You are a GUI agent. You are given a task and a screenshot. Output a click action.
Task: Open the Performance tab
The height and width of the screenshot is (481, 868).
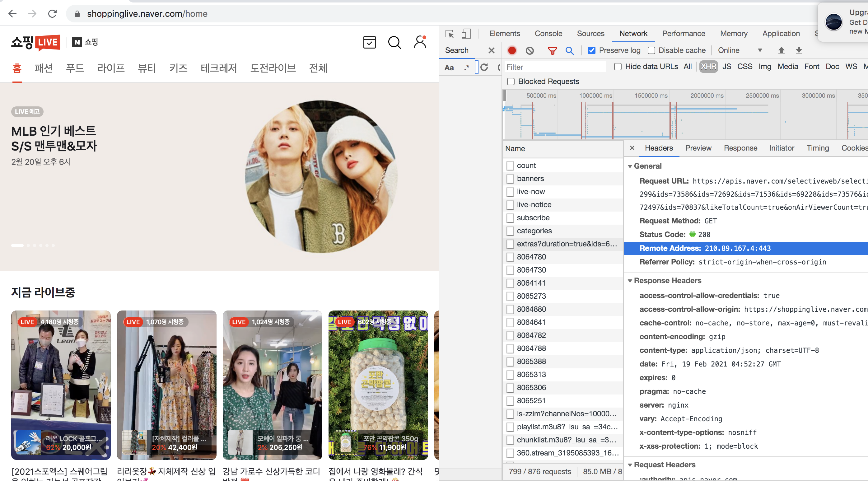tap(683, 34)
